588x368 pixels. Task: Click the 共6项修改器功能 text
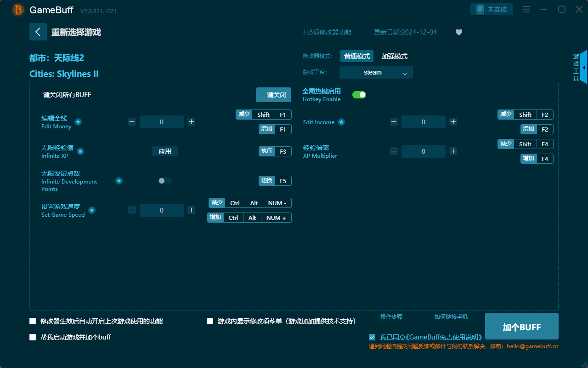(x=327, y=32)
